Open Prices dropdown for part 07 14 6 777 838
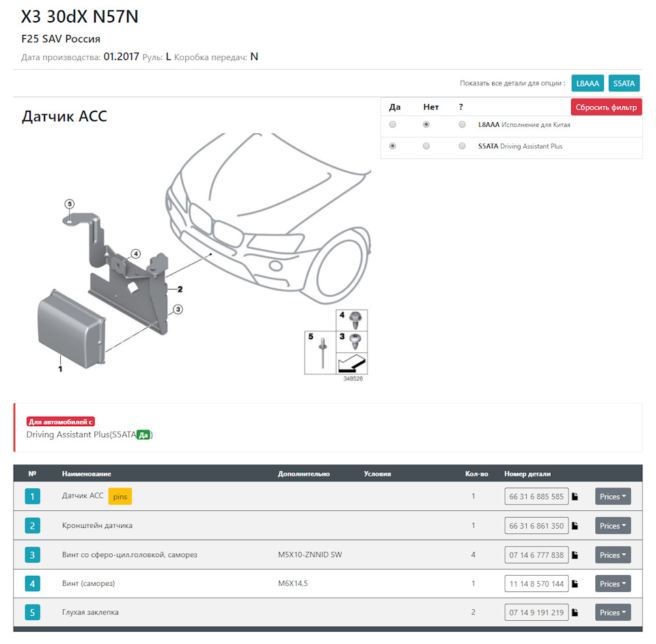 pos(612,555)
